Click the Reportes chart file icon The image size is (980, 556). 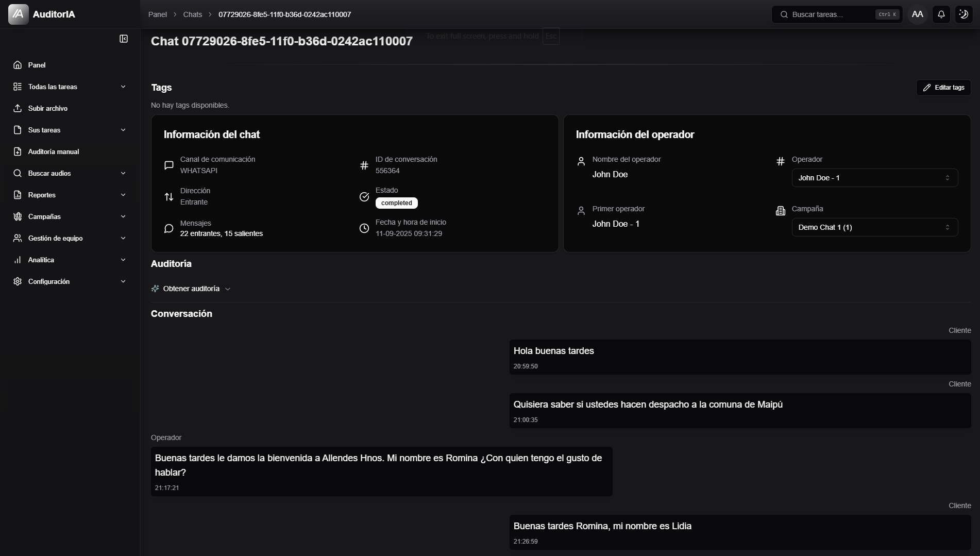tap(18, 195)
